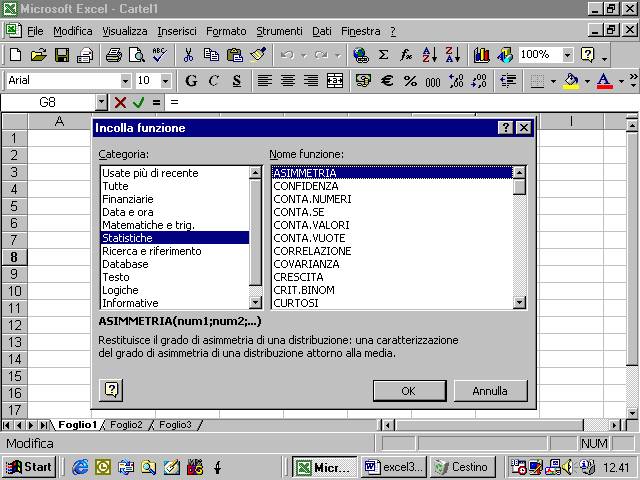Select the Finanziarie category

174,199
